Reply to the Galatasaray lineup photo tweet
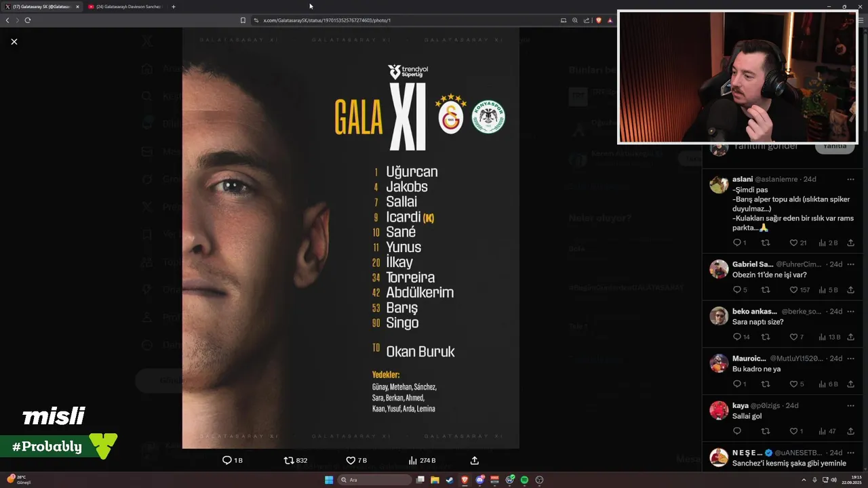This screenshot has width=868, height=488. (232, 460)
